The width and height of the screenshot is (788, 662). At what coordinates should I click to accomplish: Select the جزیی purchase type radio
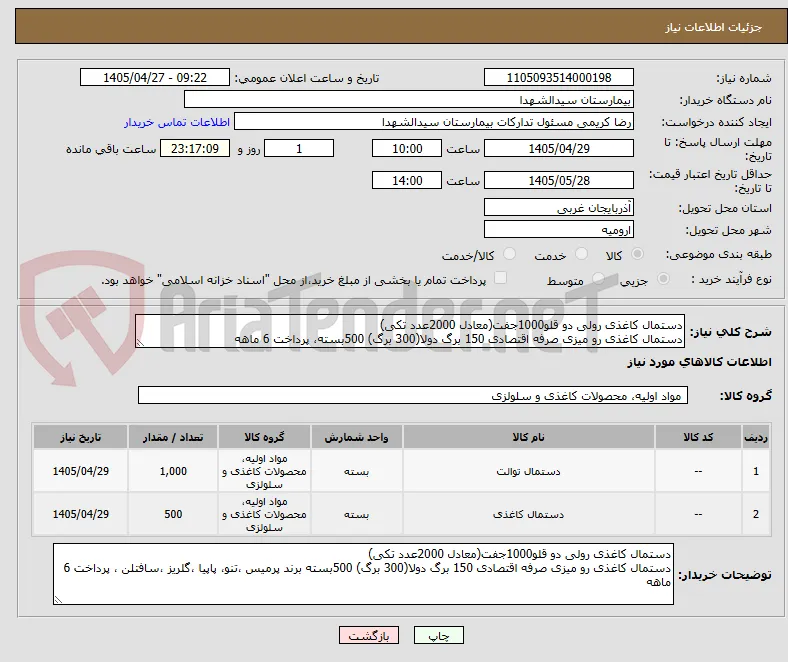click(663, 279)
